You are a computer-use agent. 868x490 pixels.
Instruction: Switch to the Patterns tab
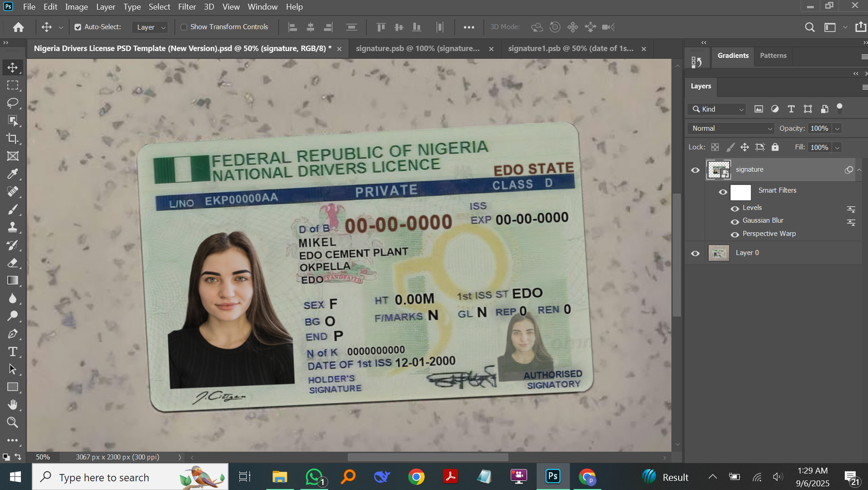point(773,55)
